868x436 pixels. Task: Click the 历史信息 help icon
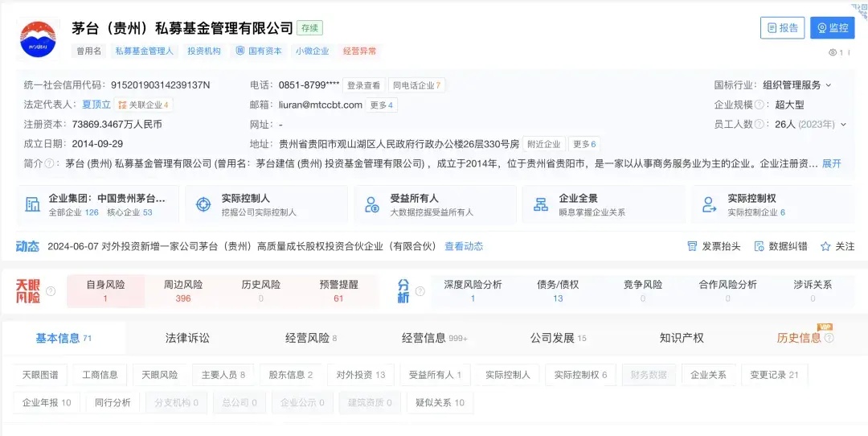pos(829,338)
